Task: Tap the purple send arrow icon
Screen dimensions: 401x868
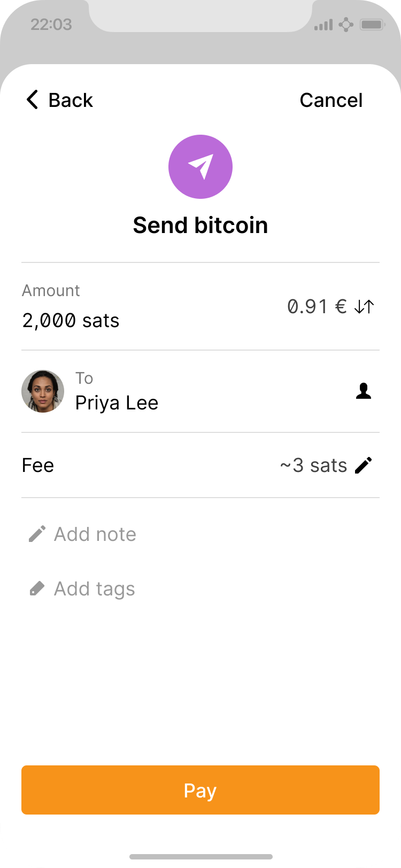Action: [x=200, y=167]
